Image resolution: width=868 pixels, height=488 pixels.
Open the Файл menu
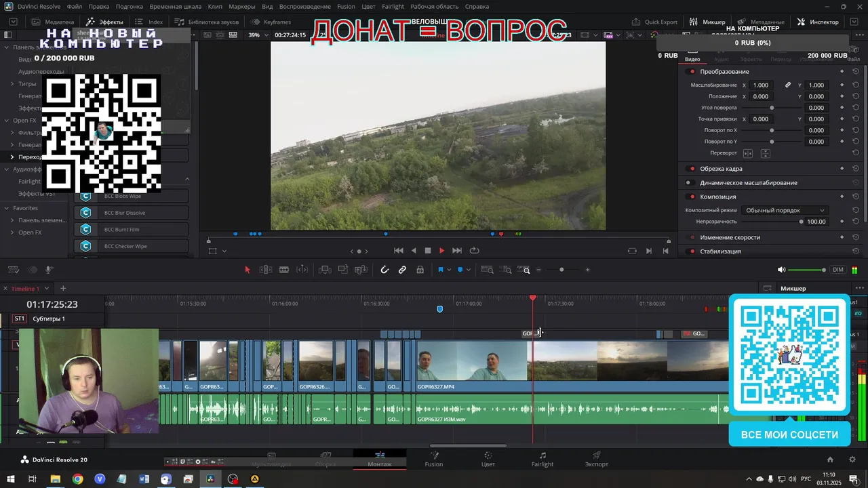pos(75,7)
